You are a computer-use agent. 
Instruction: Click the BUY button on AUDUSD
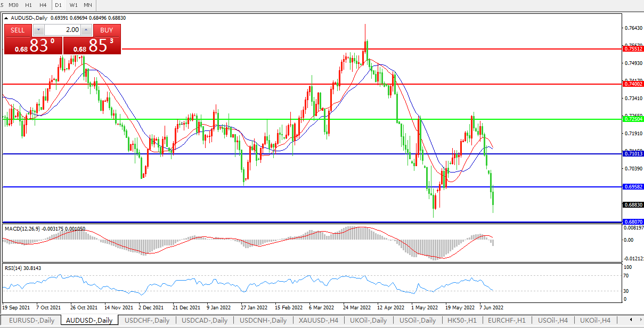pyautogui.click(x=107, y=30)
